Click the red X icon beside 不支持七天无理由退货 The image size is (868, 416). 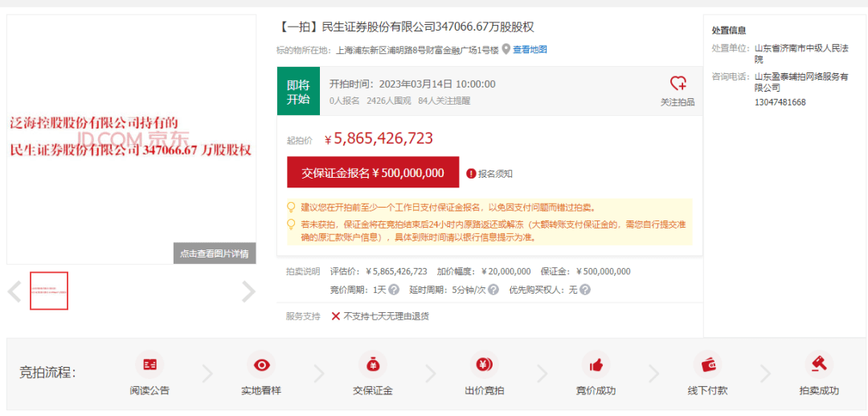335,316
